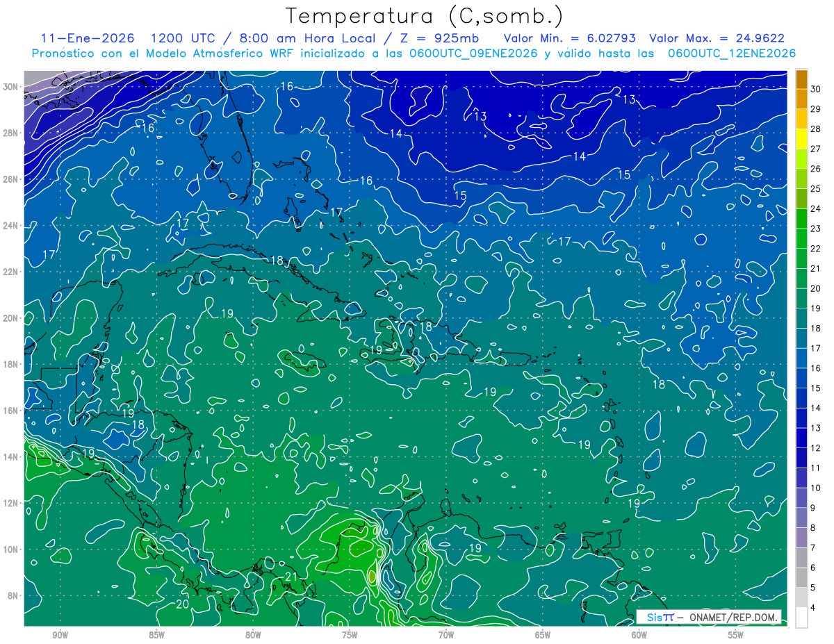Select the 'Valor Min. = 6.02793' value
Screen dimensions: 834x644
[x=571, y=39]
